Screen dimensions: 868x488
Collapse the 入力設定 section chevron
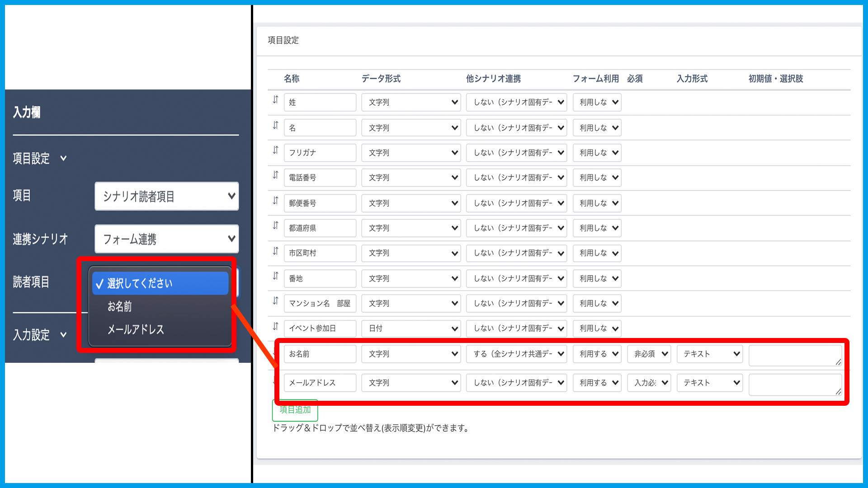coord(63,335)
